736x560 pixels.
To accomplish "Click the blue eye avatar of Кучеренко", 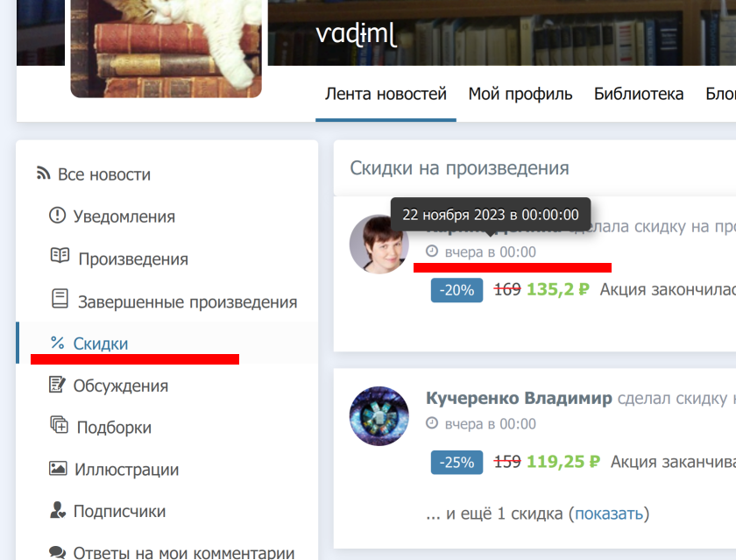I will [379, 416].
